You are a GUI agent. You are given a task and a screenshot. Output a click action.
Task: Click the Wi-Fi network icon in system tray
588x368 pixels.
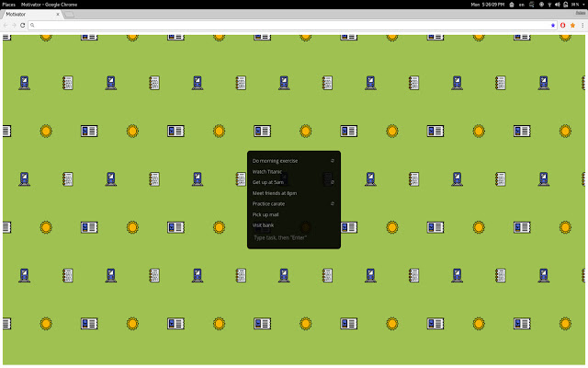pos(549,5)
